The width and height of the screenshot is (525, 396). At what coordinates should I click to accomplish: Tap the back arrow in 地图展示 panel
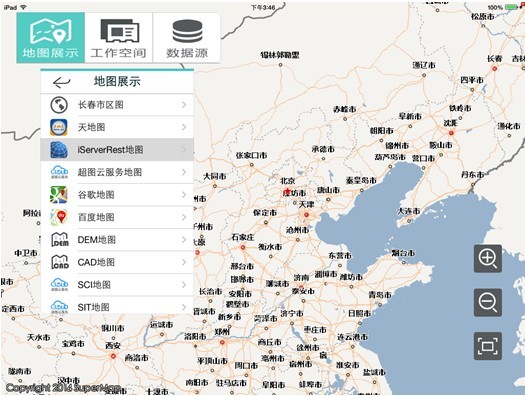click(x=62, y=82)
